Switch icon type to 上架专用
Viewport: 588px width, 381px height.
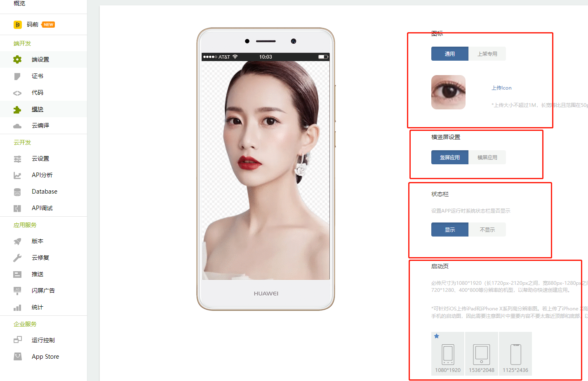point(487,54)
